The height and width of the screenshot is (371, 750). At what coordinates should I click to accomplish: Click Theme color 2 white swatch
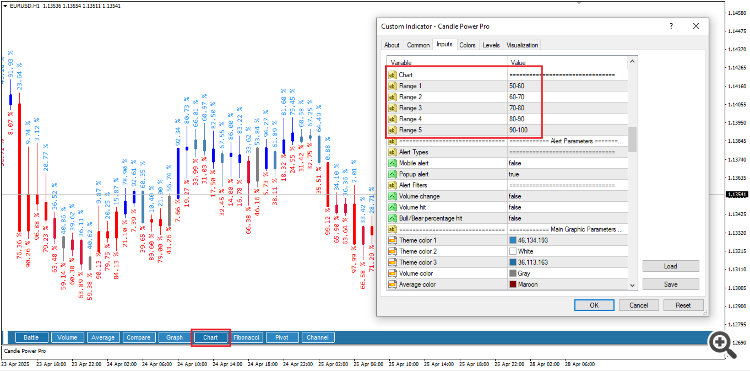point(514,251)
